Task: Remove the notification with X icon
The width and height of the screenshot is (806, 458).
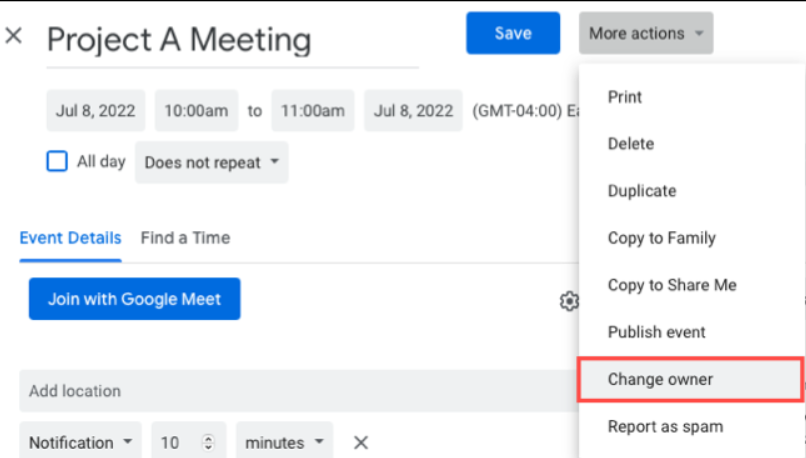Action: click(x=361, y=442)
